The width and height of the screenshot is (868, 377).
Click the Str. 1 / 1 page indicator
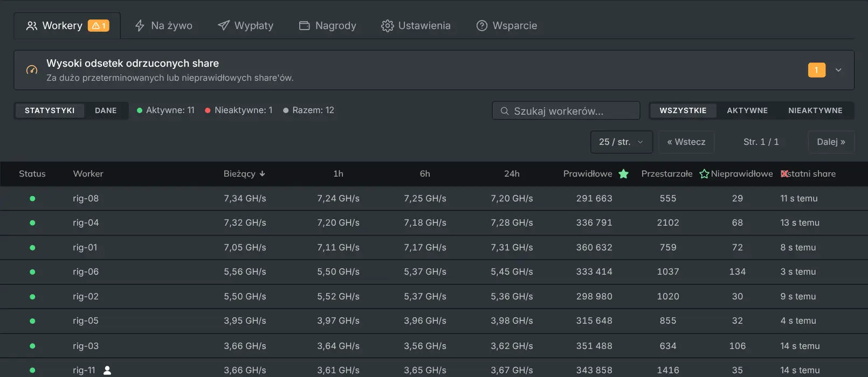pyautogui.click(x=761, y=142)
